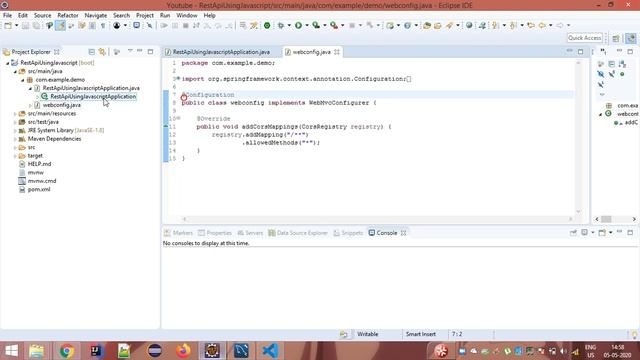Click the '7 : 2' cursor position in status bar
Image resolution: width=640 pixels, height=360 pixels.
point(457,334)
